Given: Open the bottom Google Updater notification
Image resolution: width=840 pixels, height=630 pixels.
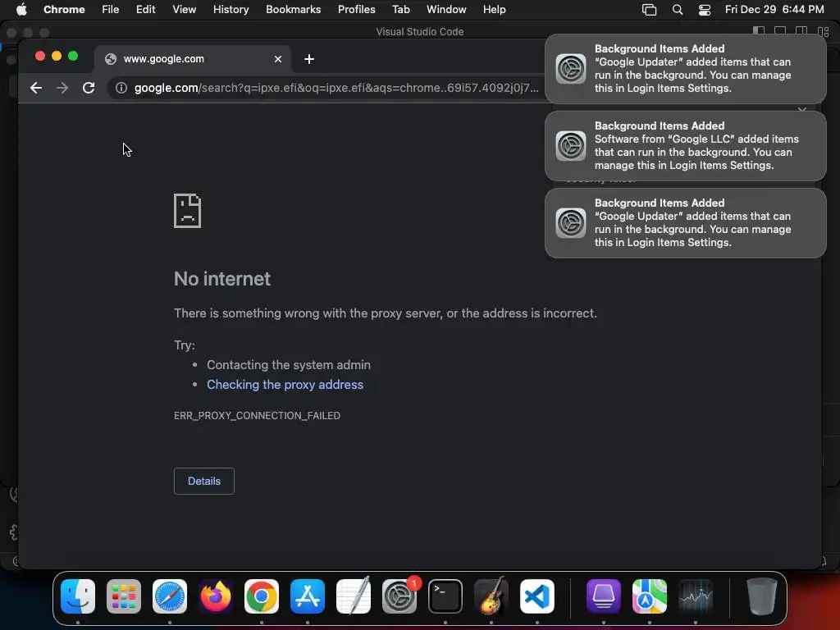Looking at the screenshot, I should tap(686, 223).
